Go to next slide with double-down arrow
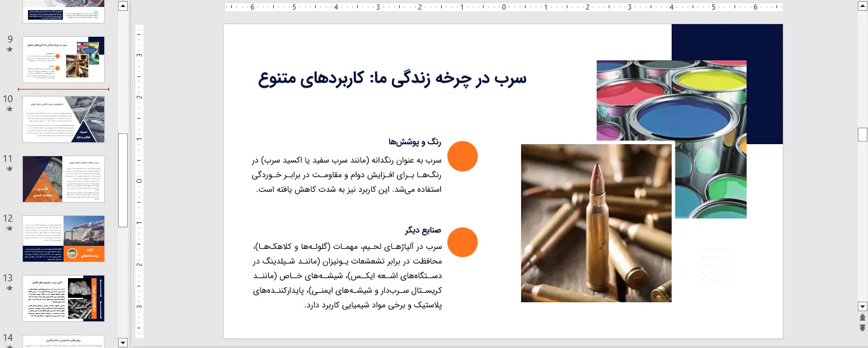This screenshot has height=348, width=868. [862, 328]
